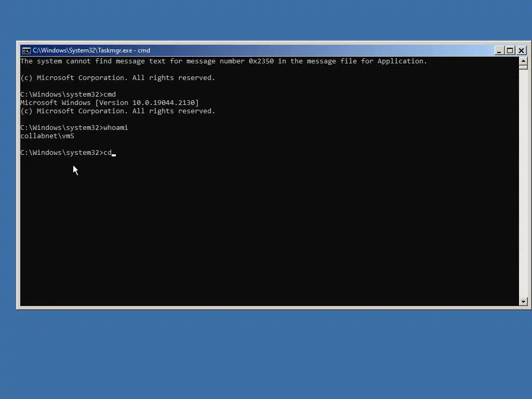
Task: Click the title bar text C:\Windows\System32\Taskmgr.exe - cmd
Action: click(91, 50)
